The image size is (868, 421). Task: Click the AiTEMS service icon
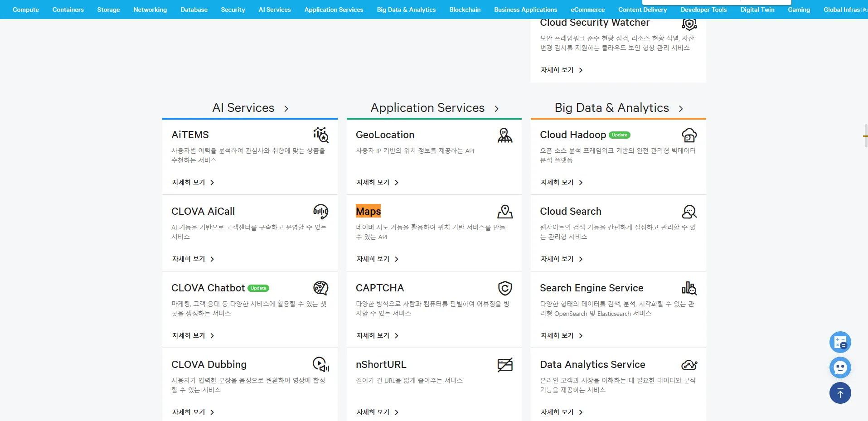click(x=321, y=135)
